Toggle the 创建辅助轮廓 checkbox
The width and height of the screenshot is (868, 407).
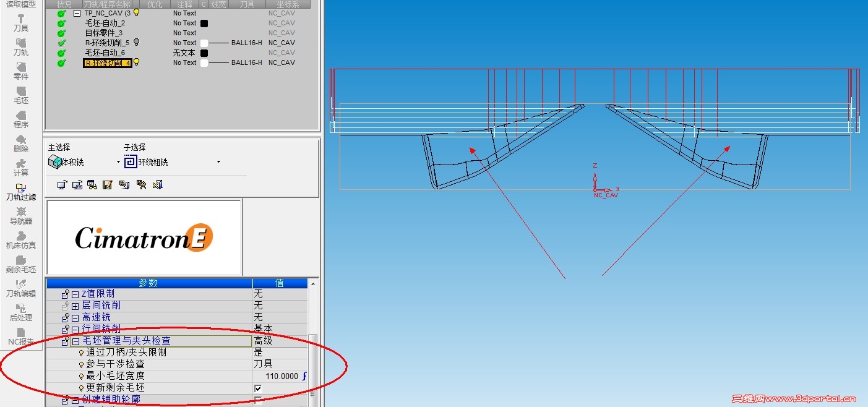[x=258, y=400]
